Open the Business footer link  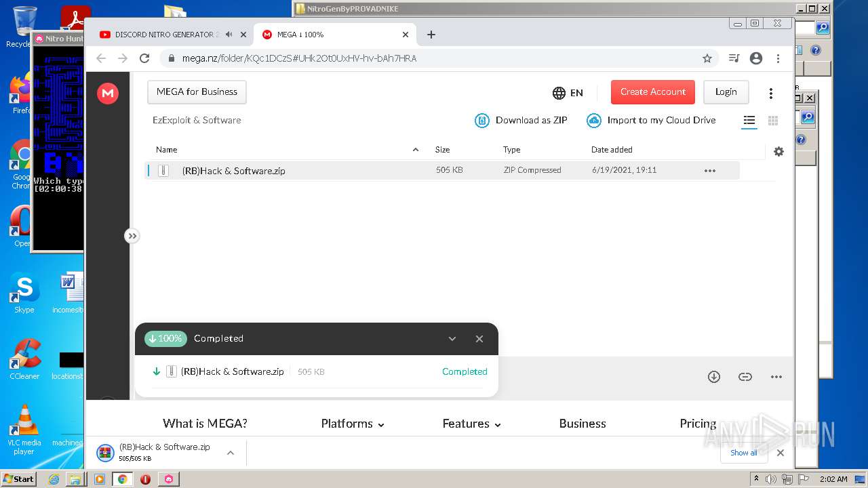[x=583, y=424]
